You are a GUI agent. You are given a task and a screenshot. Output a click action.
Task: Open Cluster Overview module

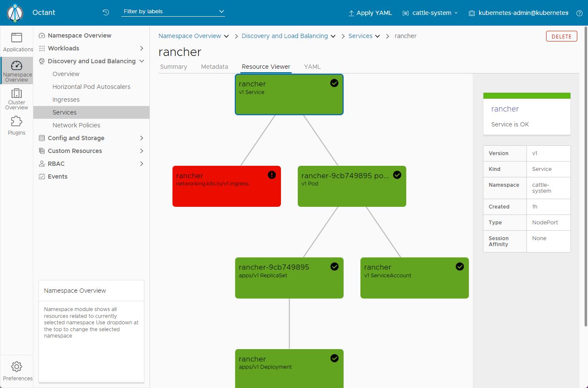pos(17,99)
